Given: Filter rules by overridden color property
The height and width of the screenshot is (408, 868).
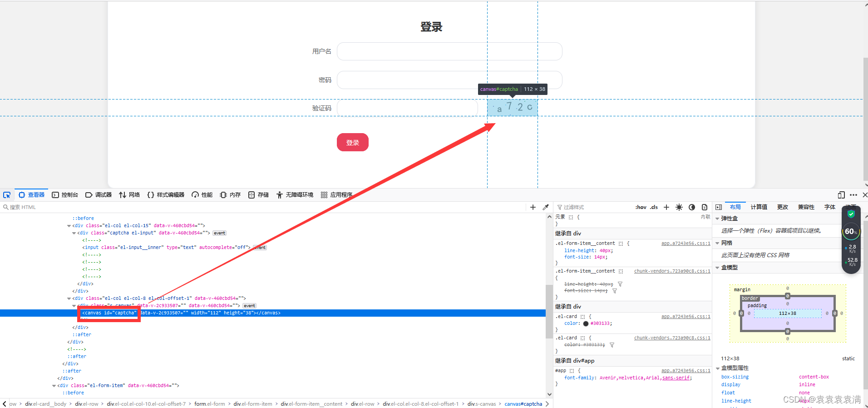Looking at the screenshot, I should click(612, 345).
